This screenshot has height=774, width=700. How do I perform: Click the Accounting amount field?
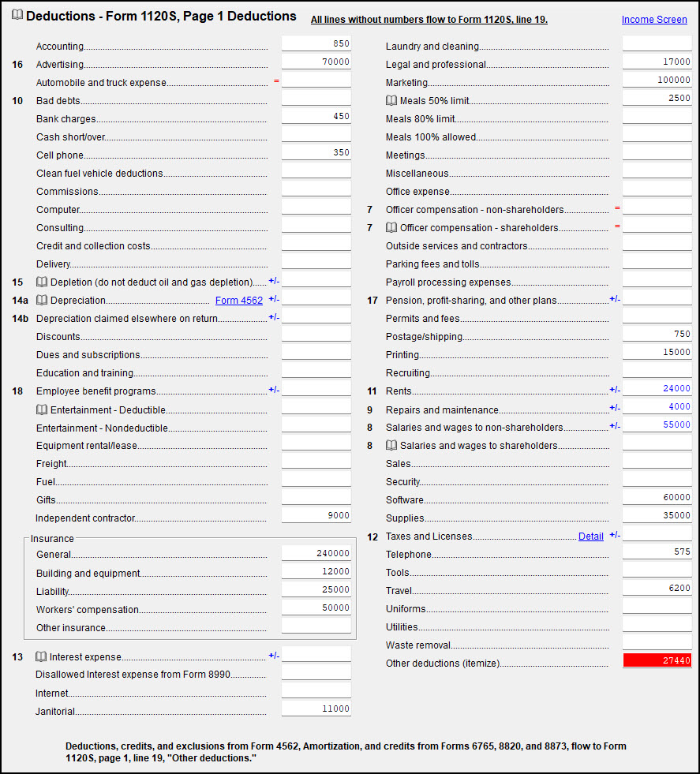(316, 43)
